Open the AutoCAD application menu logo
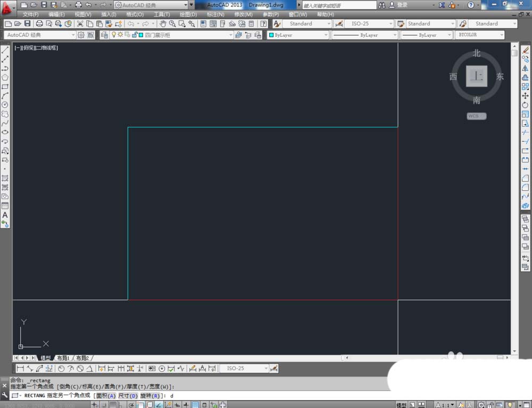Screen dimensions: 532x408 click(x=7, y=7)
